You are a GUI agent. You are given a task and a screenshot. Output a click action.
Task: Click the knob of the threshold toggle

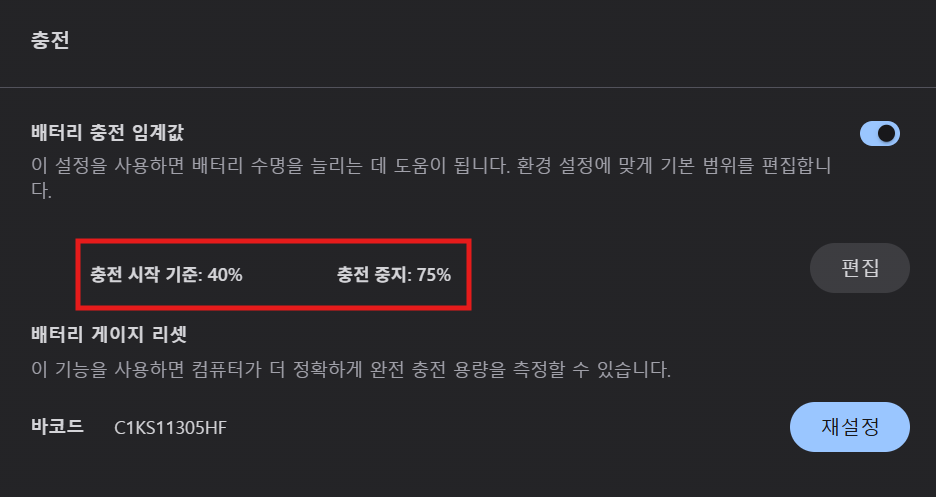pyautogui.click(x=887, y=133)
